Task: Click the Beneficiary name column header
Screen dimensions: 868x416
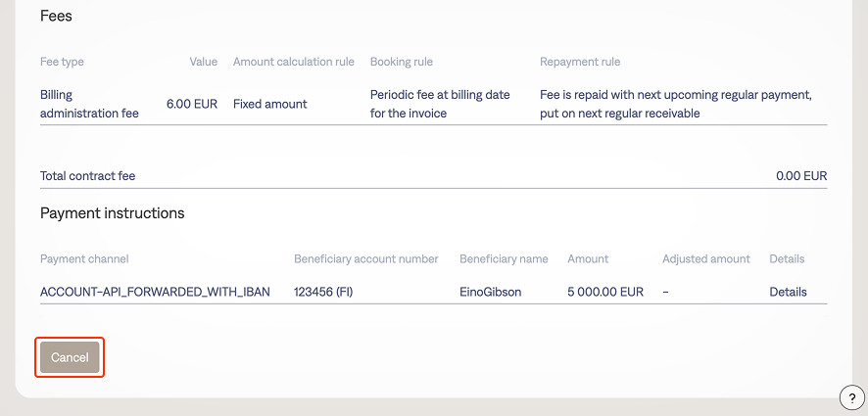Action: point(504,259)
